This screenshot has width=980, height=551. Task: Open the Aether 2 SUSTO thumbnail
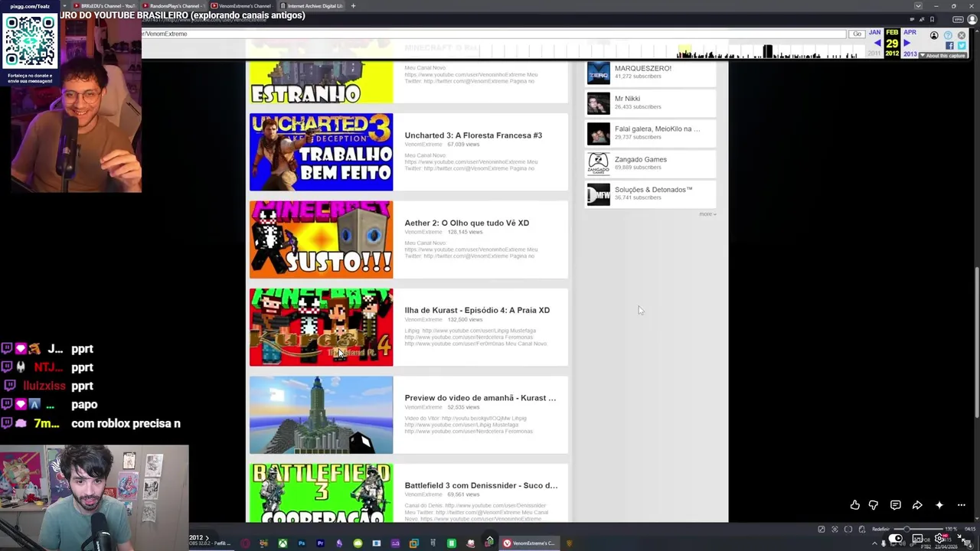coord(321,240)
